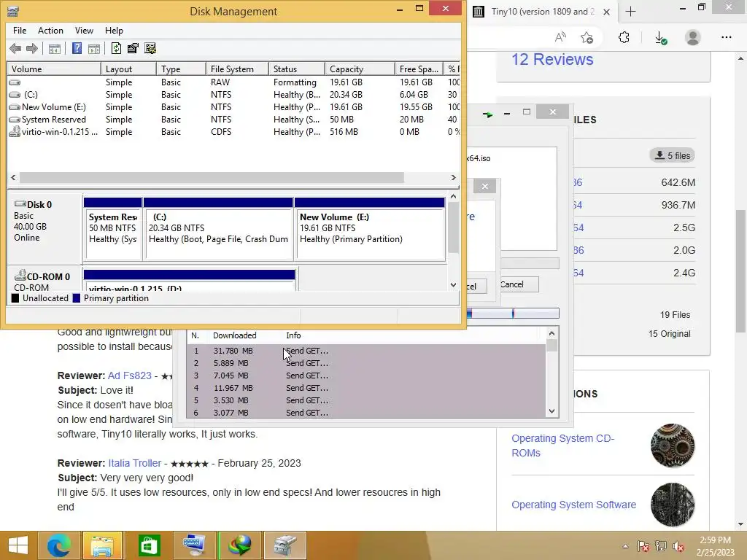Click the 5 files download button
This screenshot has width=747, height=560.
672,156
